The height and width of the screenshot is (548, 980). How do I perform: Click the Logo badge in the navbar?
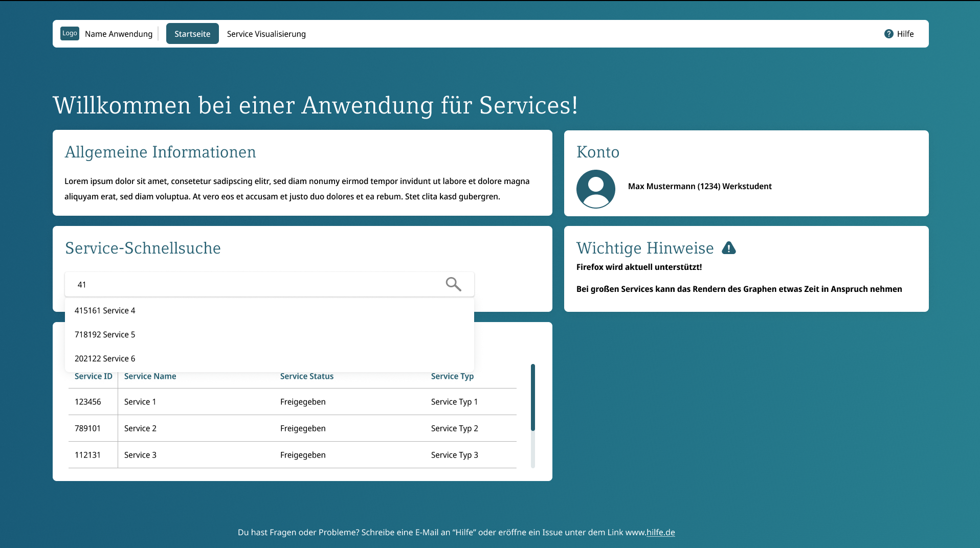point(70,33)
